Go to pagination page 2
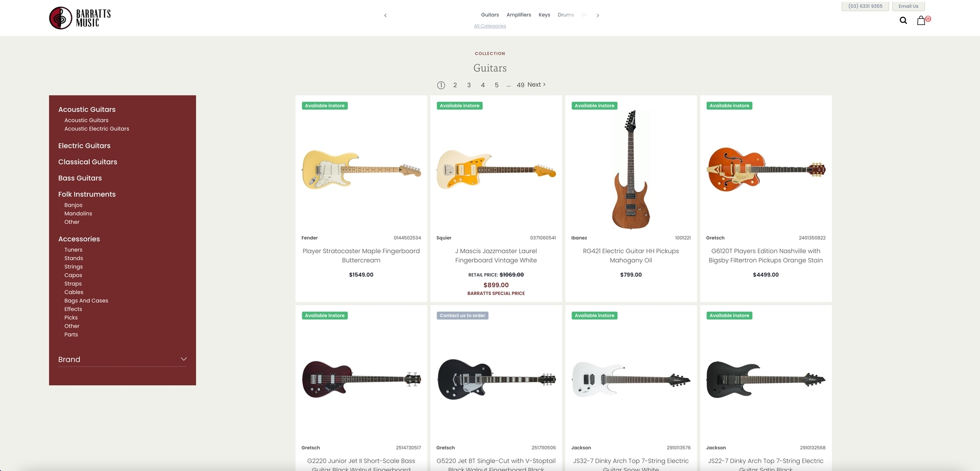The width and height of the screenshot is (980, 471). (x=455, y=85)
